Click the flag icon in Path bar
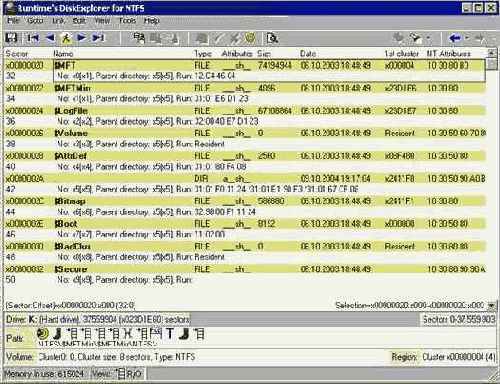The width and height of the screenshot is (500, 384). (156, 333)
